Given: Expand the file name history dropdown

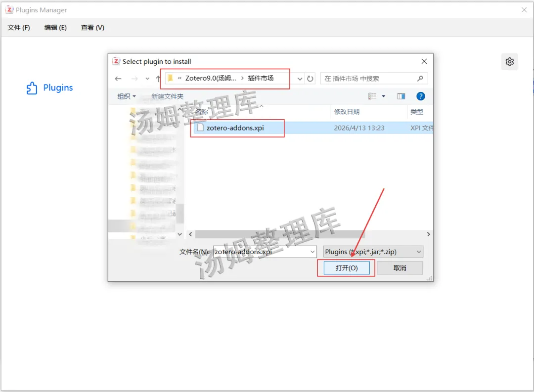Looking at the screenshot, I should [x=312, y=252].
